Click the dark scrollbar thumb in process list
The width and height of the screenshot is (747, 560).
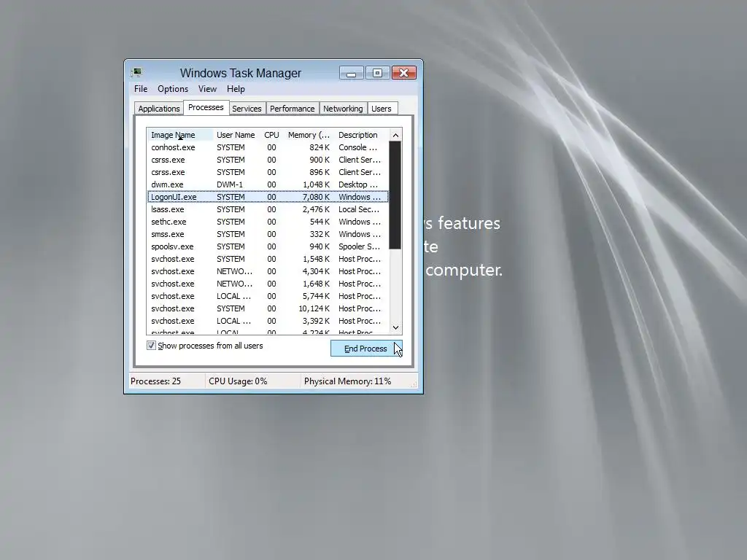[x=395, y=195]
